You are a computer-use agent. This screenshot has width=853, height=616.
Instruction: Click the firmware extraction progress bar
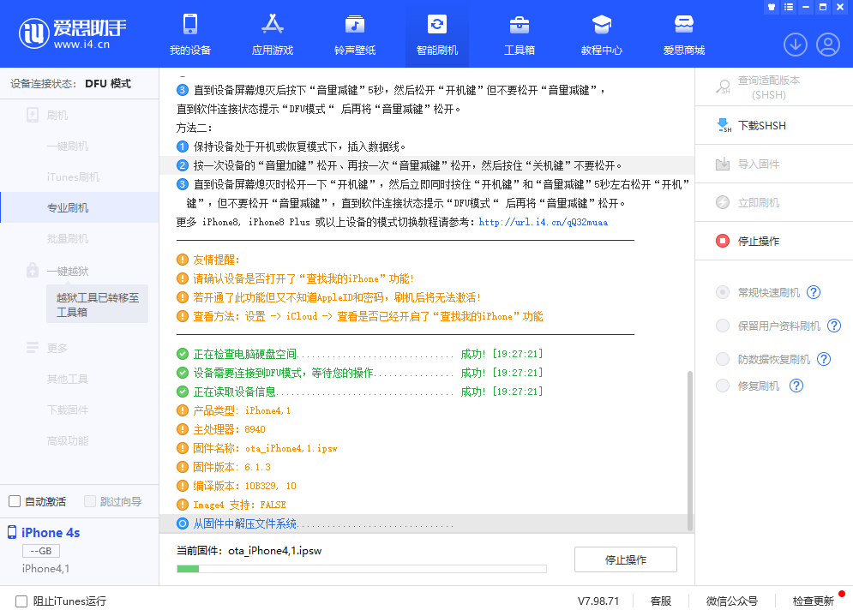tap(361, 569)
